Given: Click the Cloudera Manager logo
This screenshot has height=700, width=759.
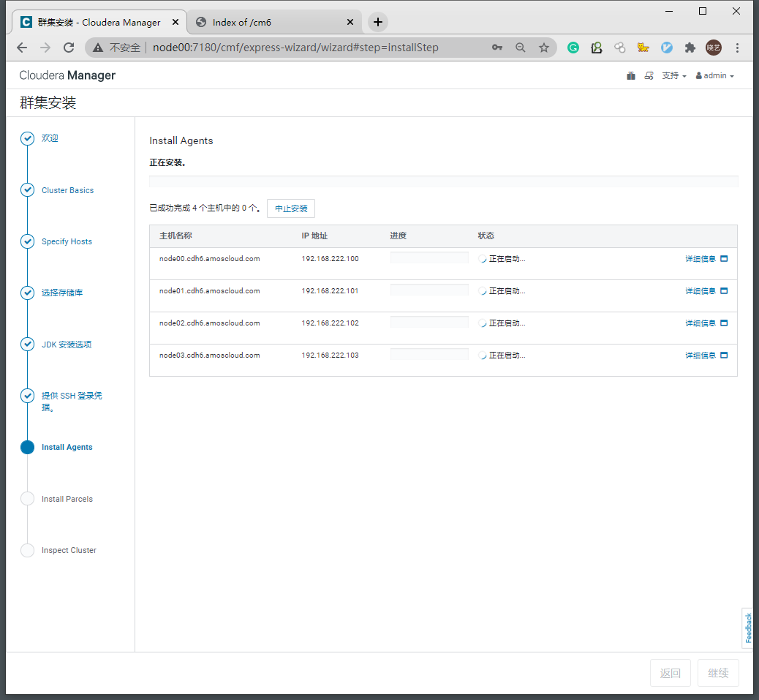Looking at the screenshot, I should click(67, 75).
